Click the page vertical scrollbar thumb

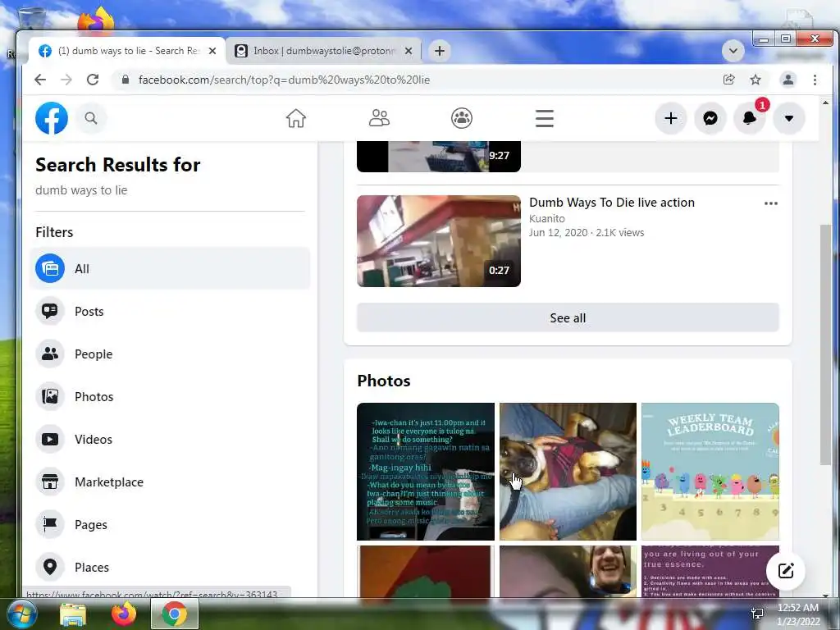pyautogui.click(x=825, y=345)
